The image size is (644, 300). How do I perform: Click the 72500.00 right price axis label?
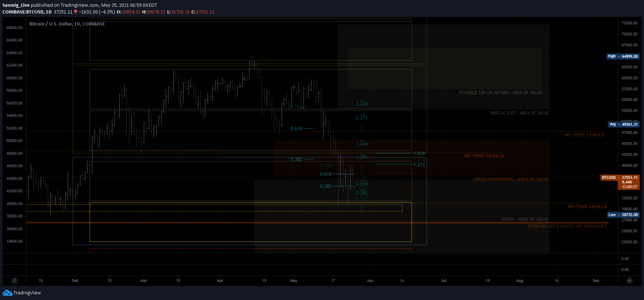[629, 23]
